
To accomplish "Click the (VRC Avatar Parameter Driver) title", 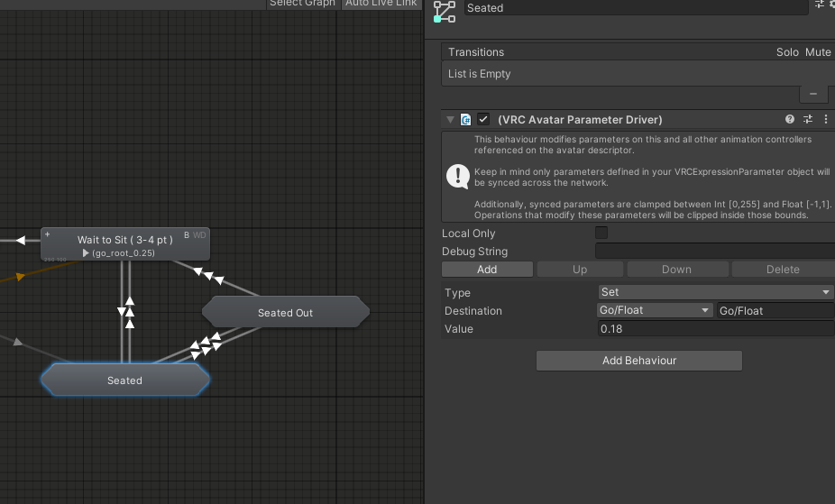I will coord(580,120).
